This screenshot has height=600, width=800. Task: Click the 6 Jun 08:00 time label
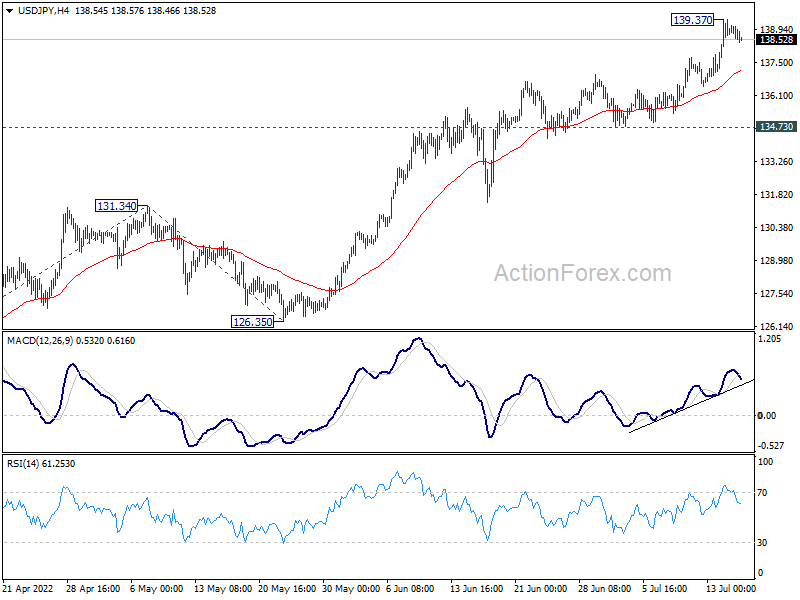410,589
